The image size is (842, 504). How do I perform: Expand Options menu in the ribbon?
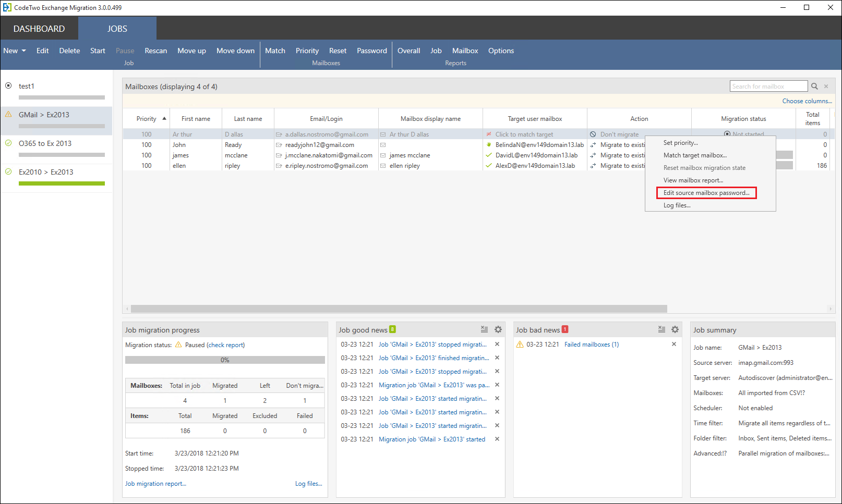501,51
